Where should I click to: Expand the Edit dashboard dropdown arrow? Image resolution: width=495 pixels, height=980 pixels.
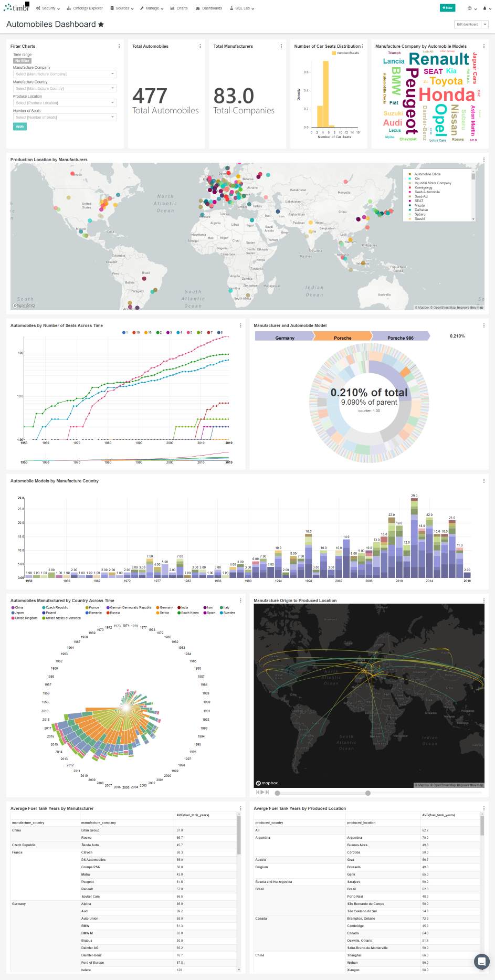pos(485,24)
